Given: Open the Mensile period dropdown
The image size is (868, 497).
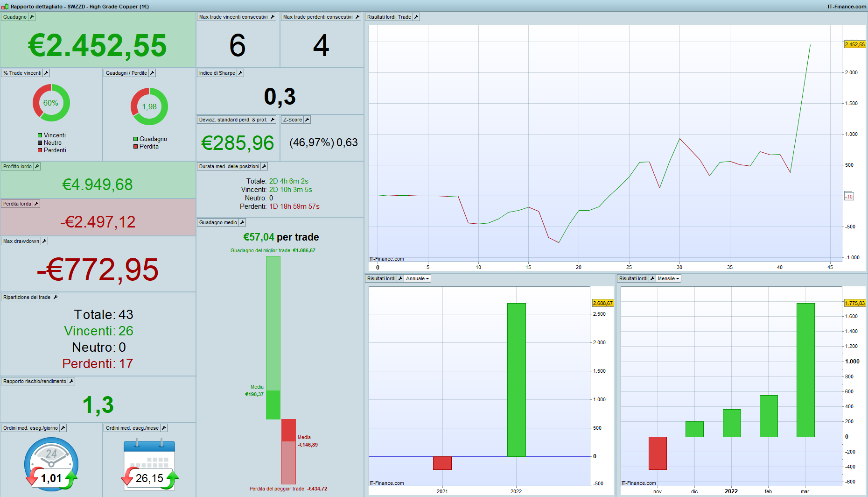Looking at the screenshot, I should pos(668,278).
